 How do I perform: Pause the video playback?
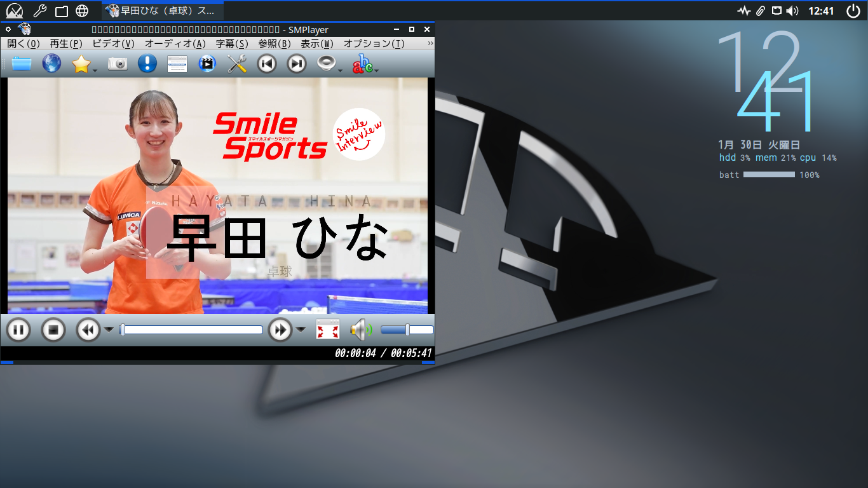coord(18,330)
